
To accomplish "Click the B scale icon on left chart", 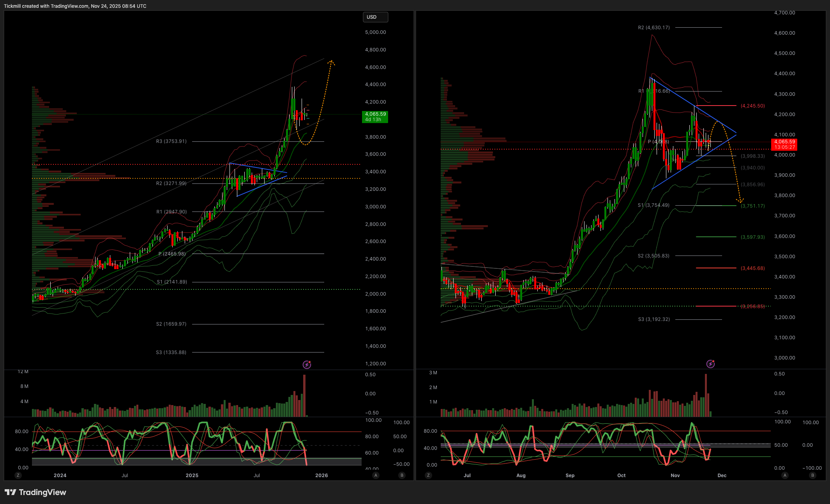I will (x=402, y=475).
